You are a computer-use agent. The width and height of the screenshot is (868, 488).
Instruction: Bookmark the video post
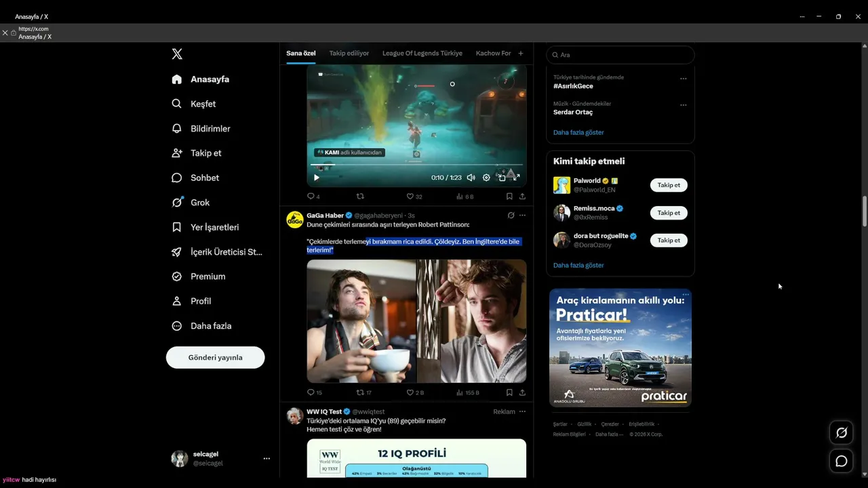509,197
